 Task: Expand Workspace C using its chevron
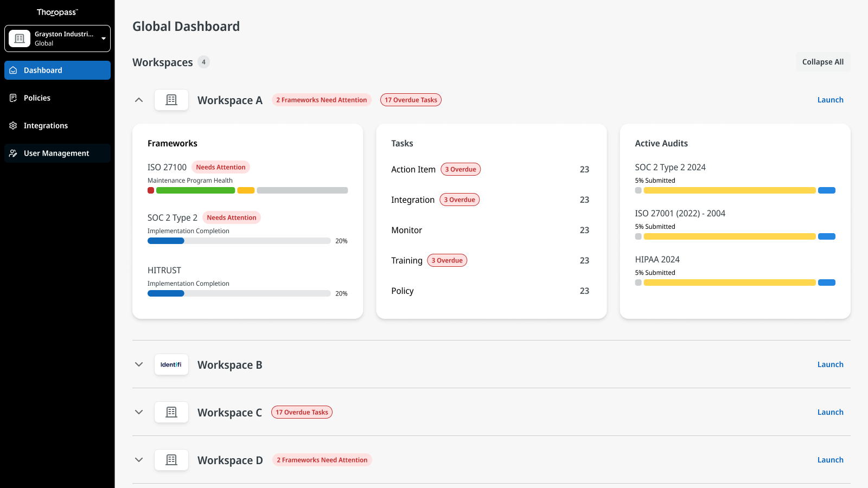pyautogui.click(x=139, y=412)
